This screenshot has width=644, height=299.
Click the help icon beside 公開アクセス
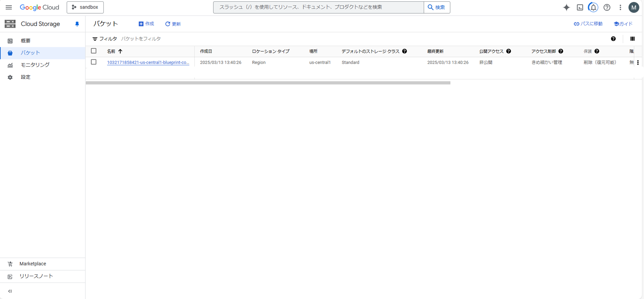[x=509, y=51]
